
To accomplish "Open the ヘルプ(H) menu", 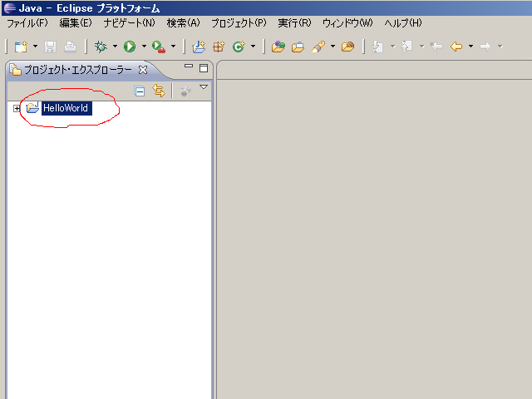I will (x=403, y=23).
